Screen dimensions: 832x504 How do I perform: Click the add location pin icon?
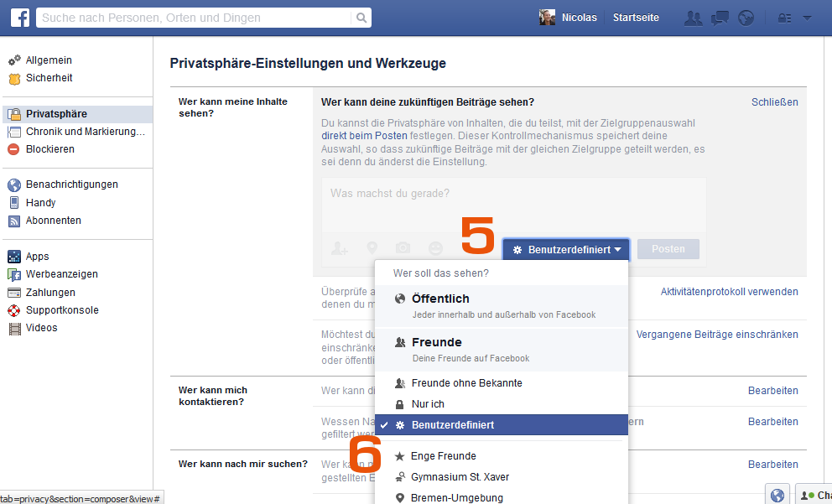[372, 248]
